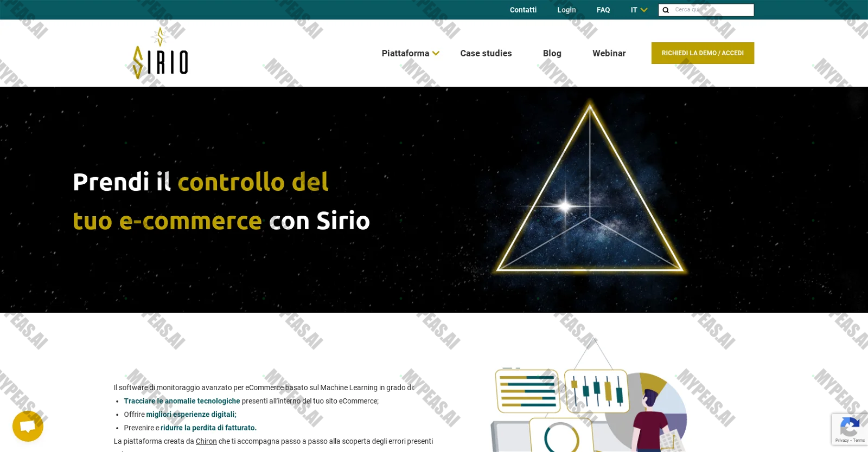Open the Webinar page

pos(609,53)
